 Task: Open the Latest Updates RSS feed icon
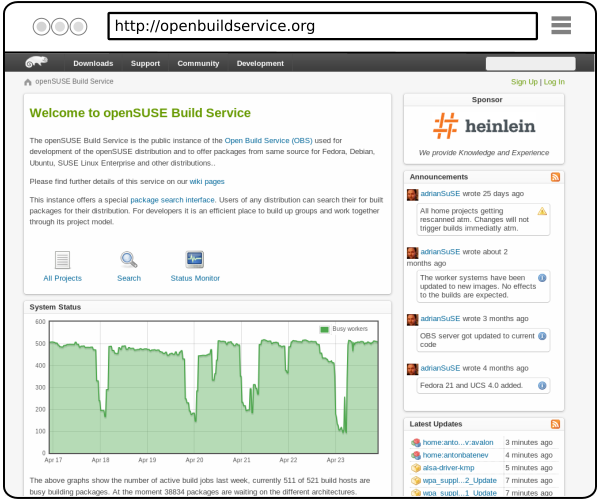[x=555, y=424]
